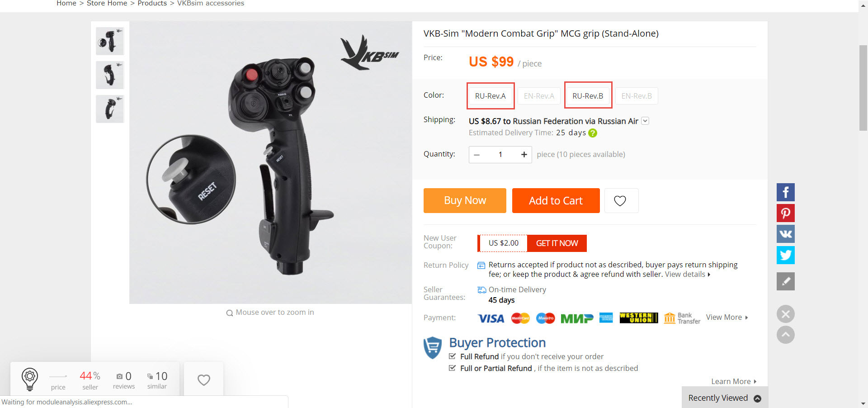
Task: Share product on Facebook
Action: coord(785,192)
